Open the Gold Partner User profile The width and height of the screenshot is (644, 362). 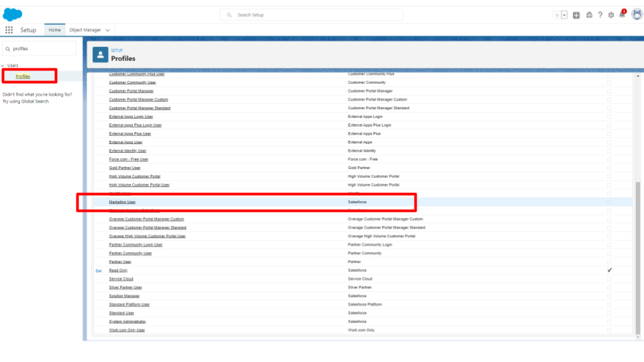(x=125, y=168)
